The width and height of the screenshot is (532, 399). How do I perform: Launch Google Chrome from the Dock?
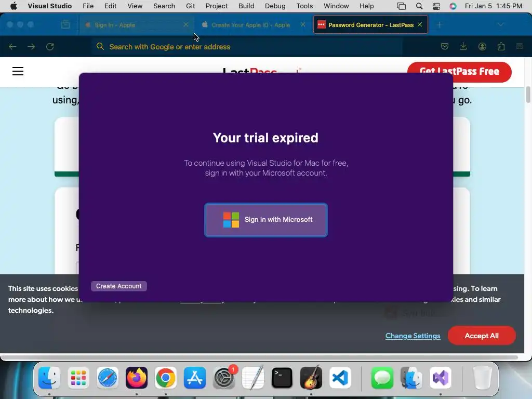[166, 378]
